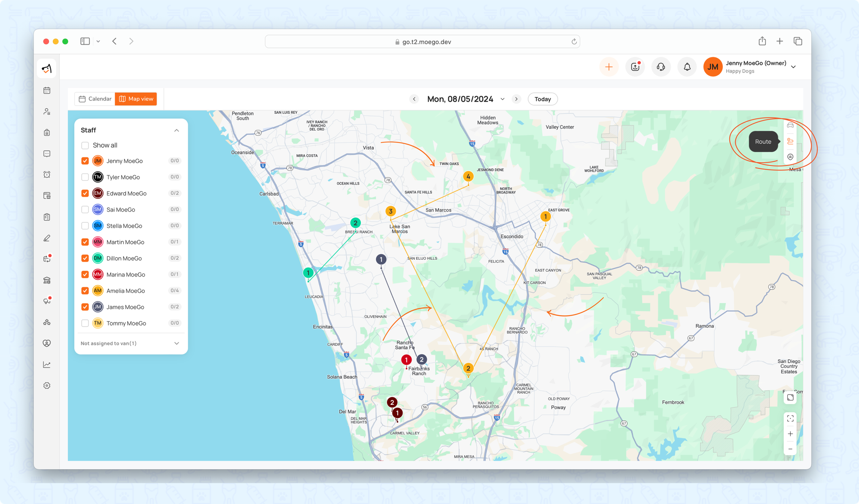Open the headset support icon

coord(661,67)
